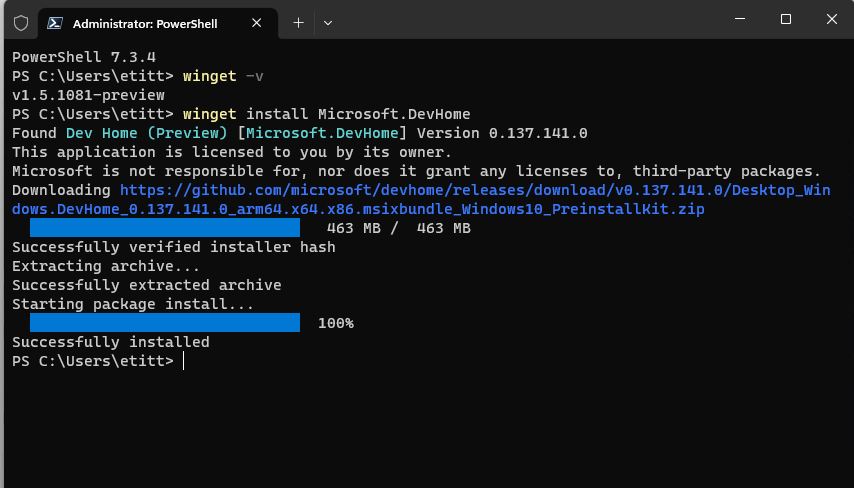Close the Terminal window
Viewport: 854px width, 488px height.
[832, 19]
